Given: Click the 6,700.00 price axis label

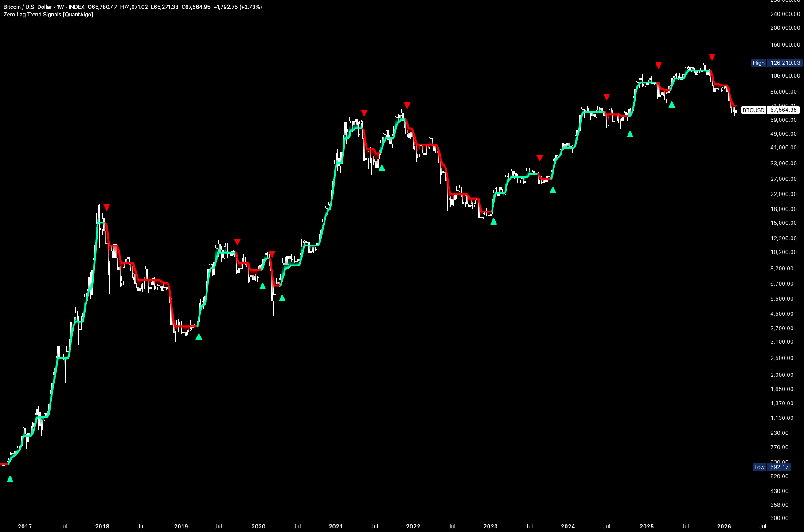Looking at the screenshot, I should pos(782,284).
